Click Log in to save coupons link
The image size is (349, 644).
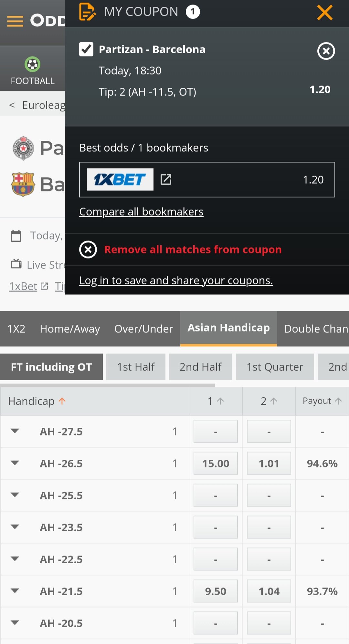(x=176, y=281)
